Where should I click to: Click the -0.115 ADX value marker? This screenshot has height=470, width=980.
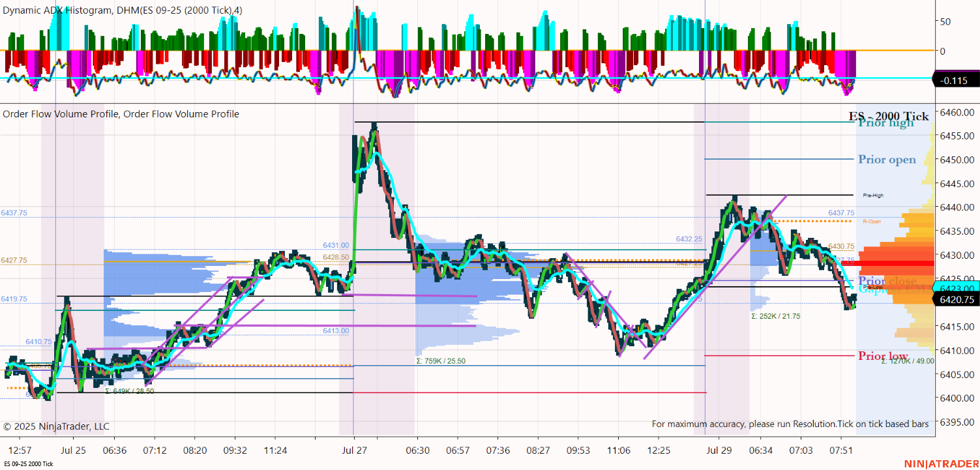[x=957, y=80]
